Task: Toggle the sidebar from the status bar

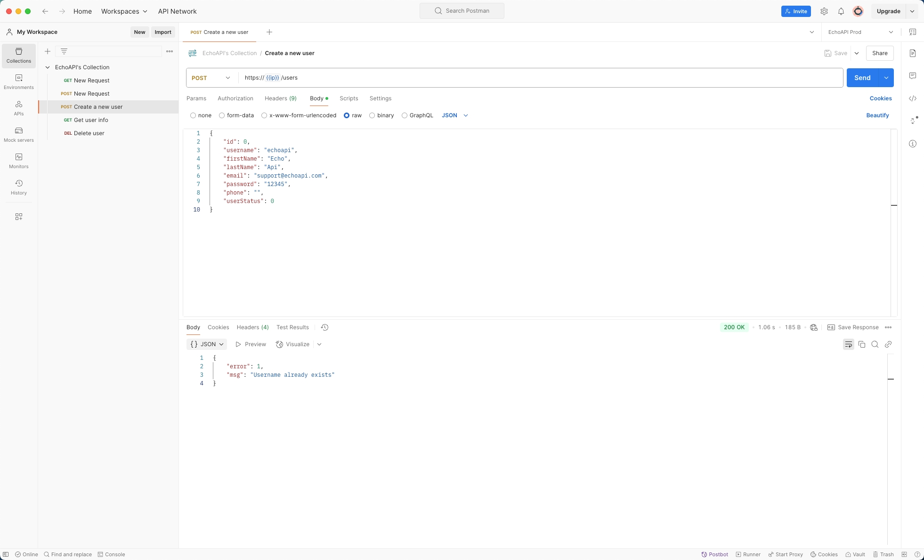Action: click(6, 554)
